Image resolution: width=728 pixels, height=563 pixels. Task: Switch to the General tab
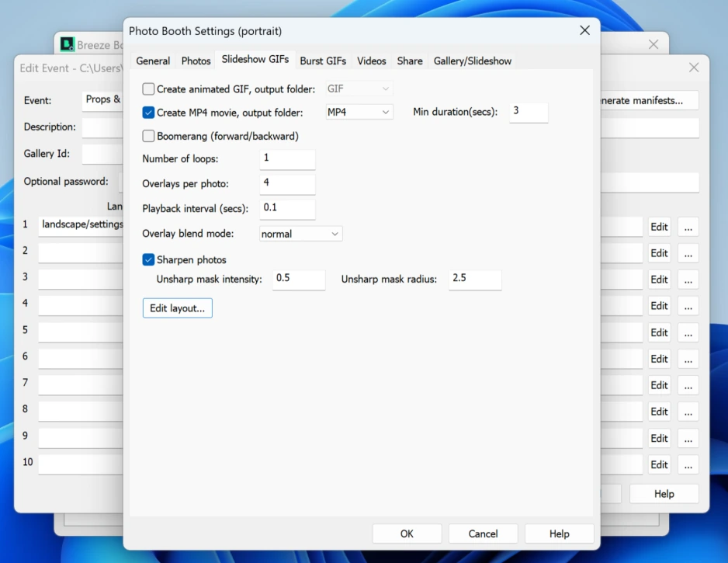point(153,61)
